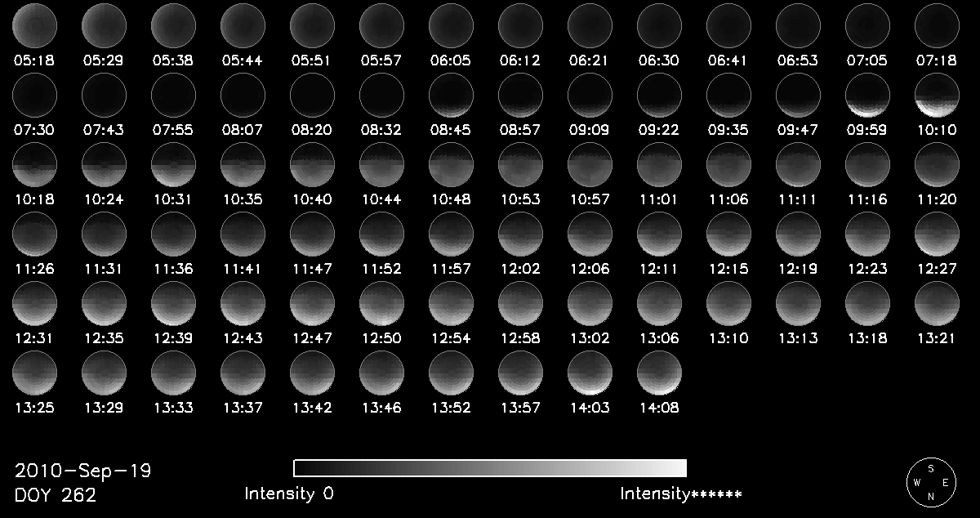Pick the disk thumbnail timed 12:27

click(937, 234)
